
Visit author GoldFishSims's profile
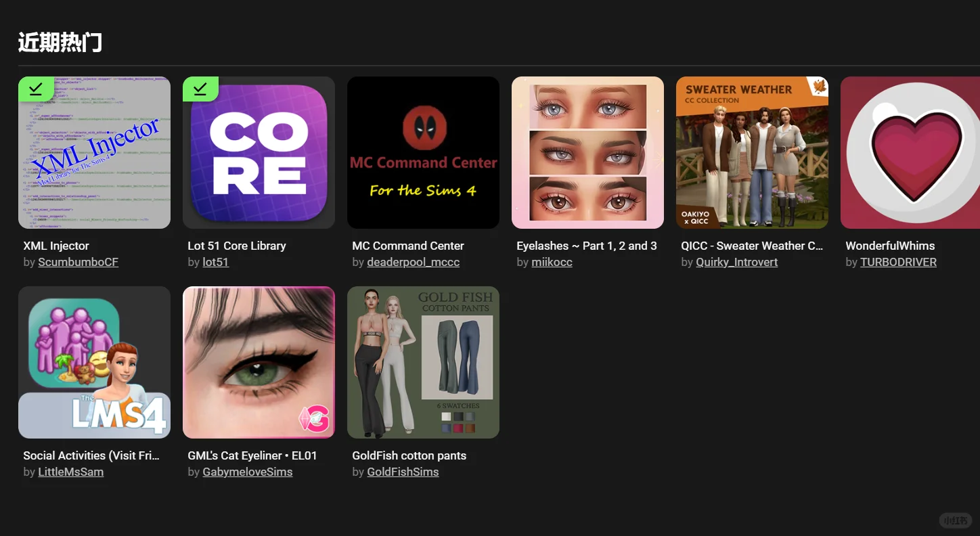403,472
